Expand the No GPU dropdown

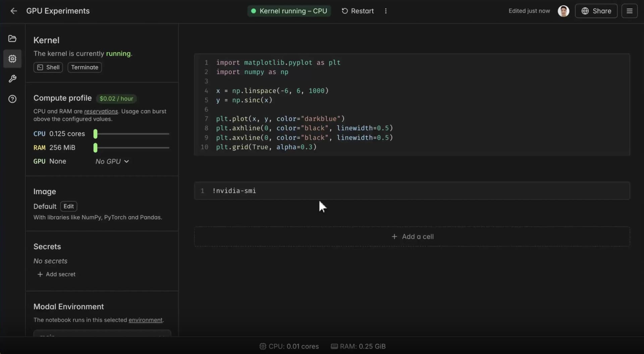pyautogui.click(x=112, y=161)
